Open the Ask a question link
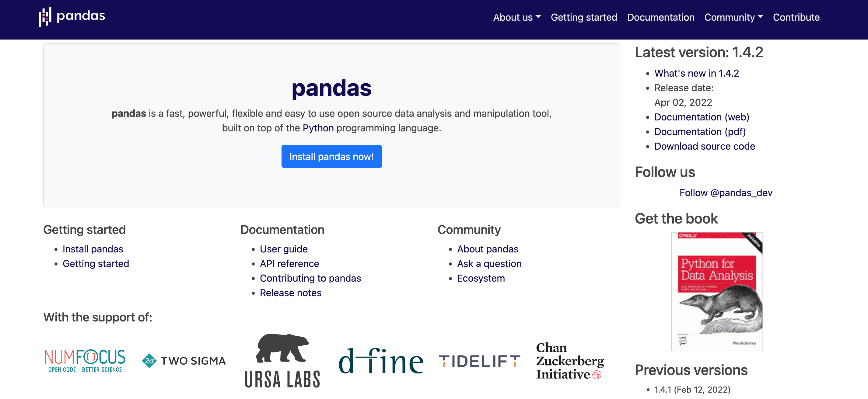The height and width of the screenshot is (399, 868). [489, 263]
